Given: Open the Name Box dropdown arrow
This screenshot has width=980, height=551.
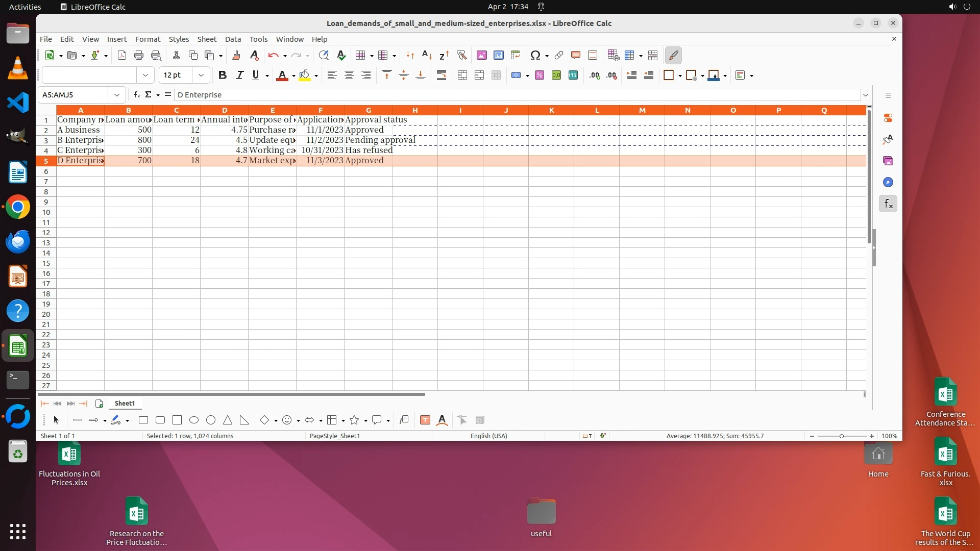Looking at the screenshot, I should tap(117, 95).
